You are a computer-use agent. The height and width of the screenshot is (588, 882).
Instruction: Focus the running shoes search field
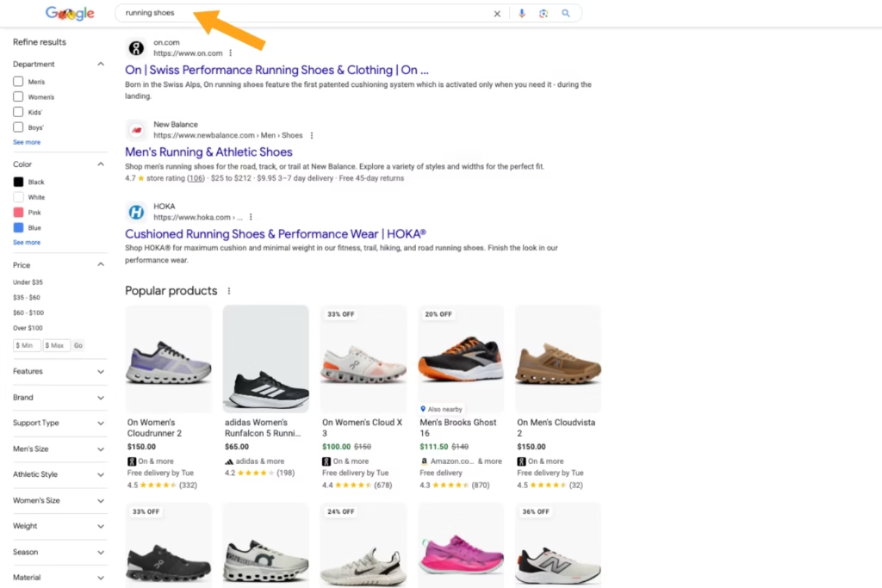coord(304,13)
